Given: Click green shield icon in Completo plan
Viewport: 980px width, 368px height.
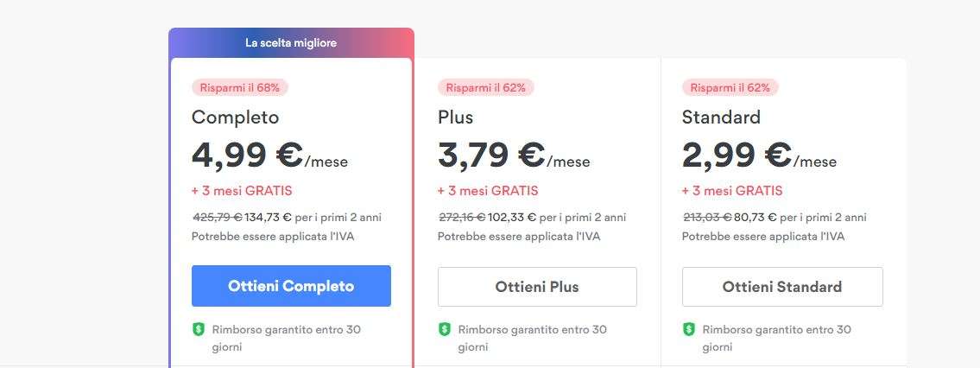Looking at the screenshot, I should pos(199,329).
